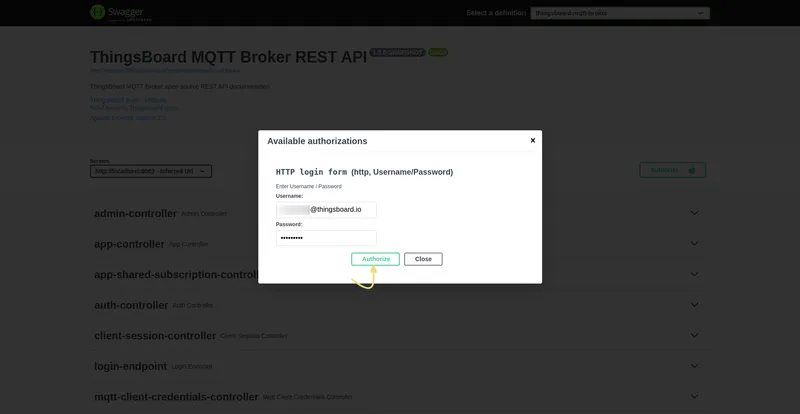Image resolution: width=800 pixels, height=414 pixels.
Task: Expand the app-shared-subscription-controller chevron
Action: point(694,274)
